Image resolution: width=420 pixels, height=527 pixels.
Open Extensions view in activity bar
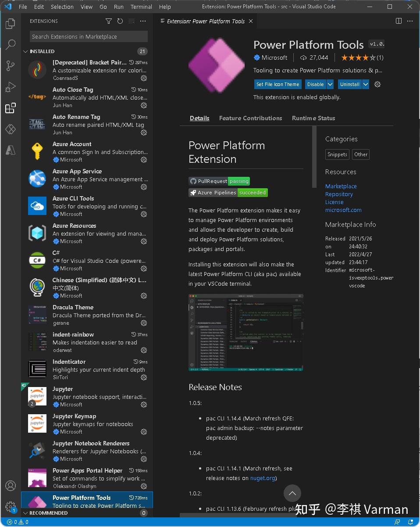pos(11,108)
